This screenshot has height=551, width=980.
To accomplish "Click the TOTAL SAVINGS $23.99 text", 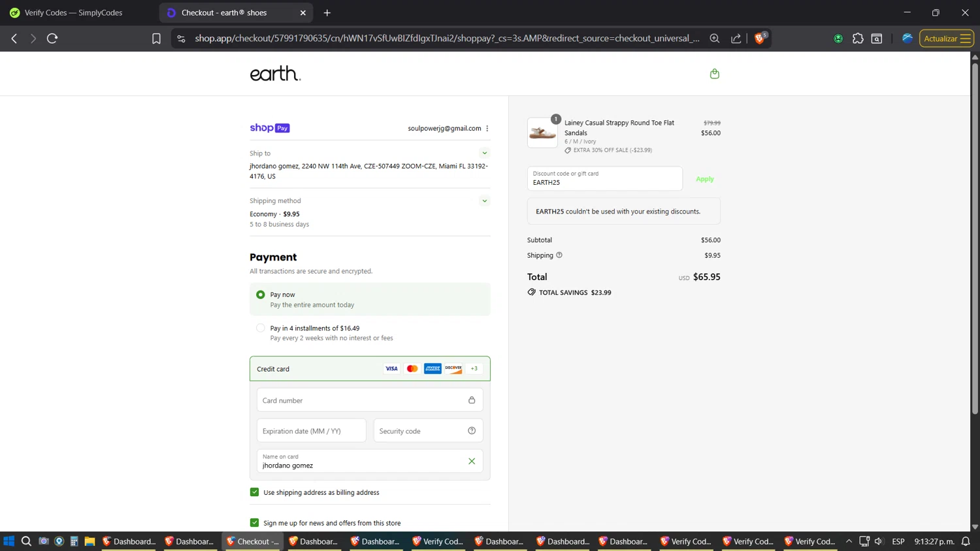I will coord(575,292).
